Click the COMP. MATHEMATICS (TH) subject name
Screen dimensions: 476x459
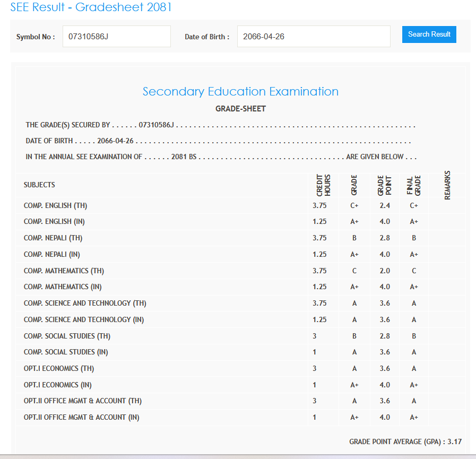64,271
